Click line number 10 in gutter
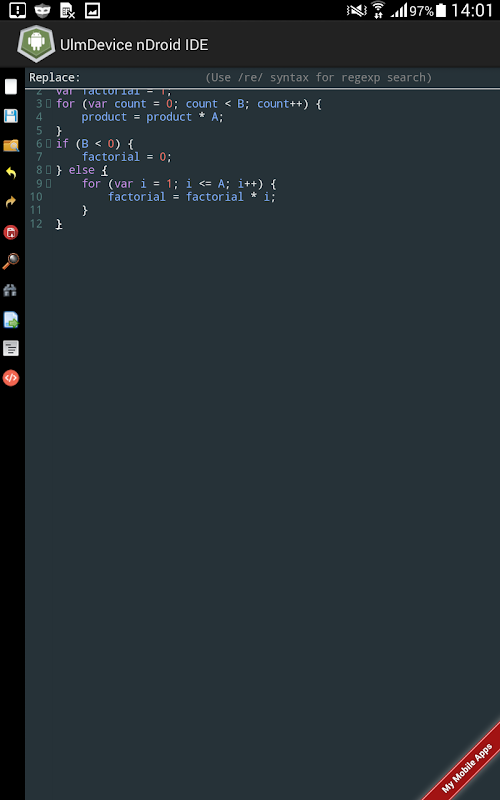Screen dimensions: 500x800 point(36,196)
